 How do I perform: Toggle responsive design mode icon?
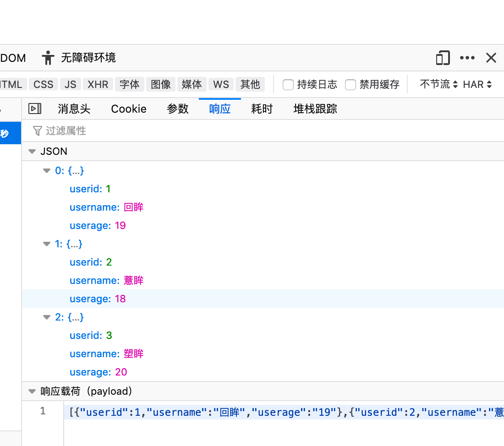pos(443,58)
